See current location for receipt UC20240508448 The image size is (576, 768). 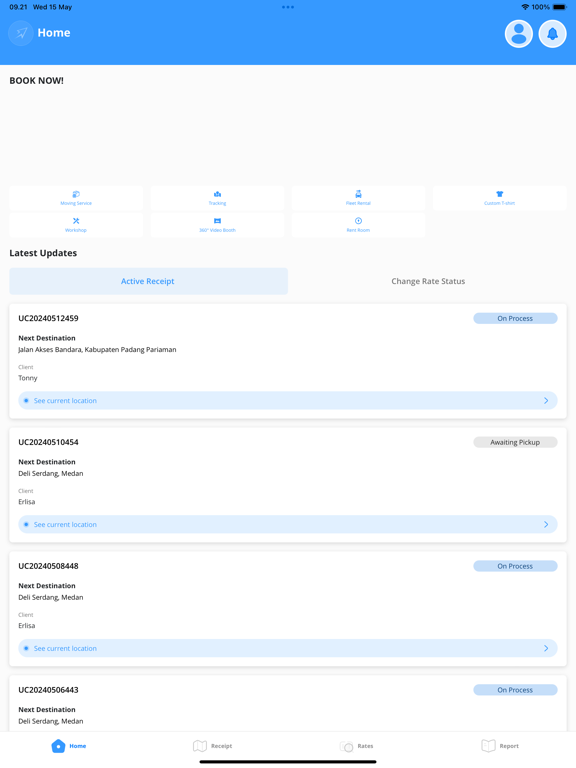(x=288, y=648)
